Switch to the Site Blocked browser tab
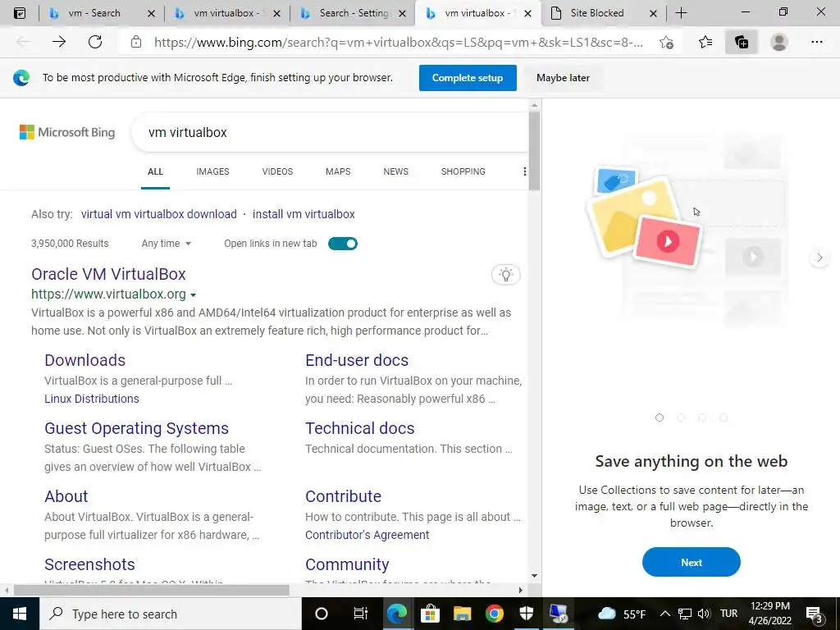 pyautogui.click(x=597, y=13)
